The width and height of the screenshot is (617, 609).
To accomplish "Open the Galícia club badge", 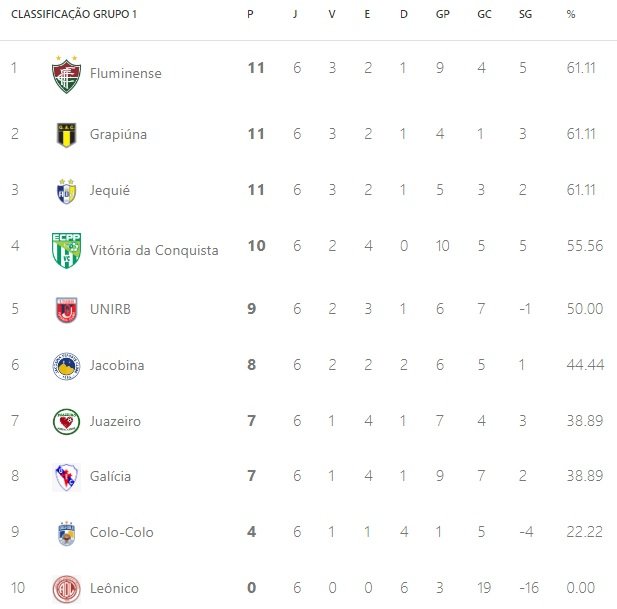I will [x=66, y=477].
